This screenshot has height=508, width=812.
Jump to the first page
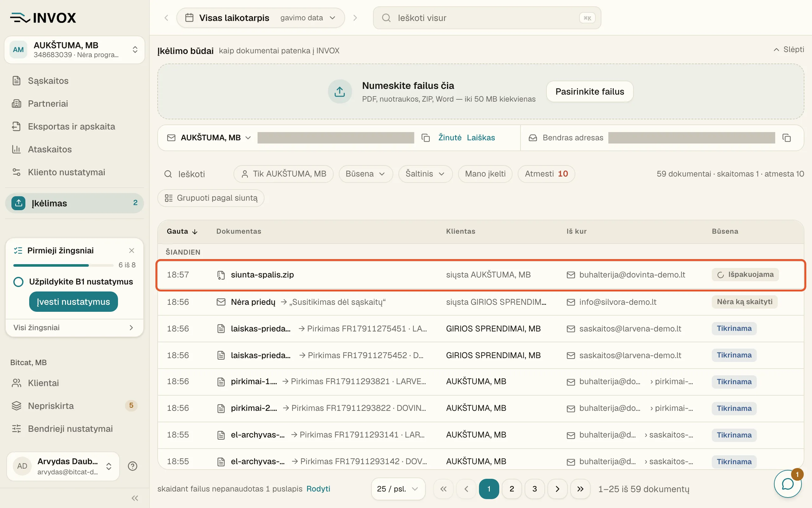tap(443, 489)
